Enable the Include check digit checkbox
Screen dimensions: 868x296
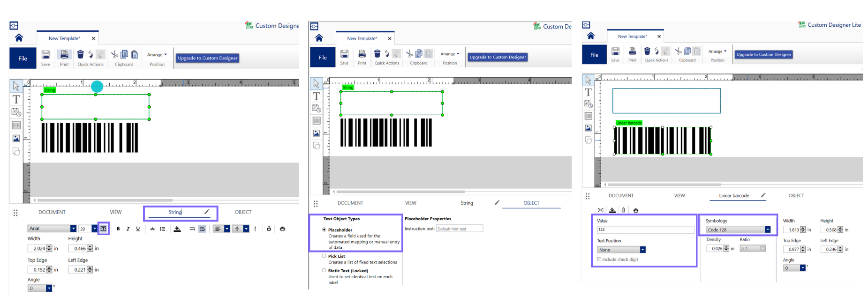599,259
